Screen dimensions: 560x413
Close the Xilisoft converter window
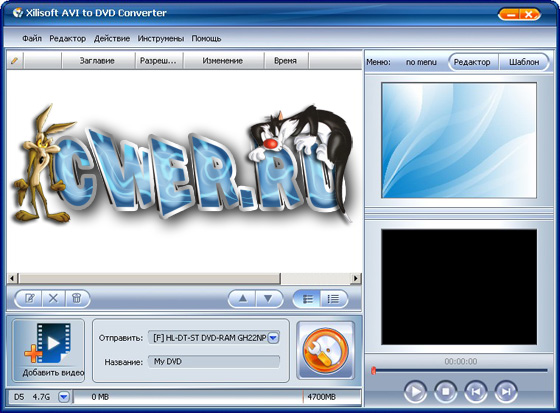click(529, 14)
